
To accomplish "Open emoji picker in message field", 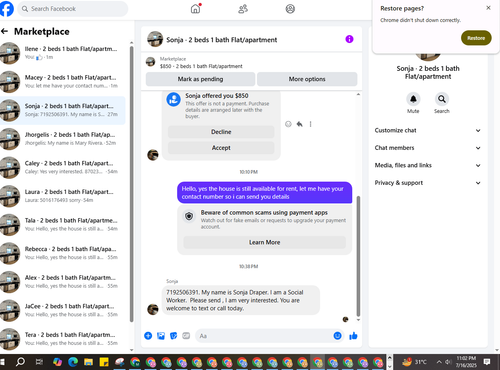I will [337, 336].
